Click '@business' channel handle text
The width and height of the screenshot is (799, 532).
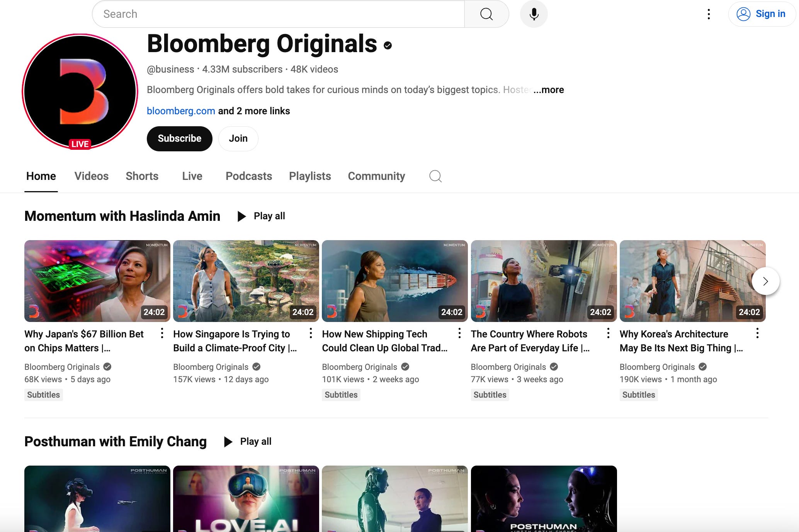click(x=170, y=69)
